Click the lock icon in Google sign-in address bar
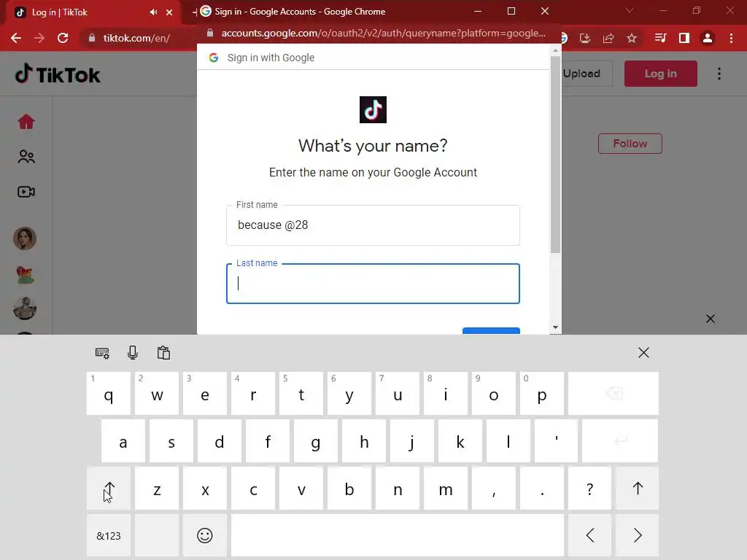747x560 pixels. coord(209,33)
